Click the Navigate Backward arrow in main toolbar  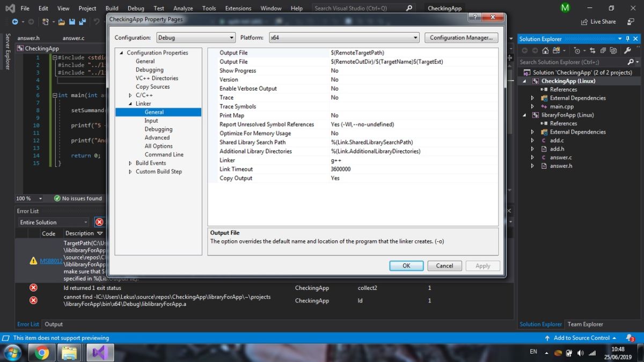pyautogui.click(x=14, y=21)
